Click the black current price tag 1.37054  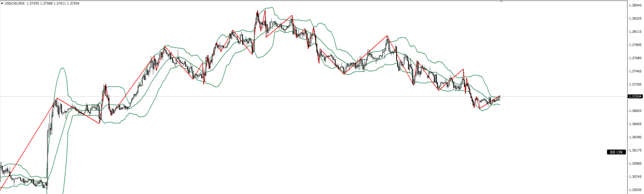coord(635,96)
